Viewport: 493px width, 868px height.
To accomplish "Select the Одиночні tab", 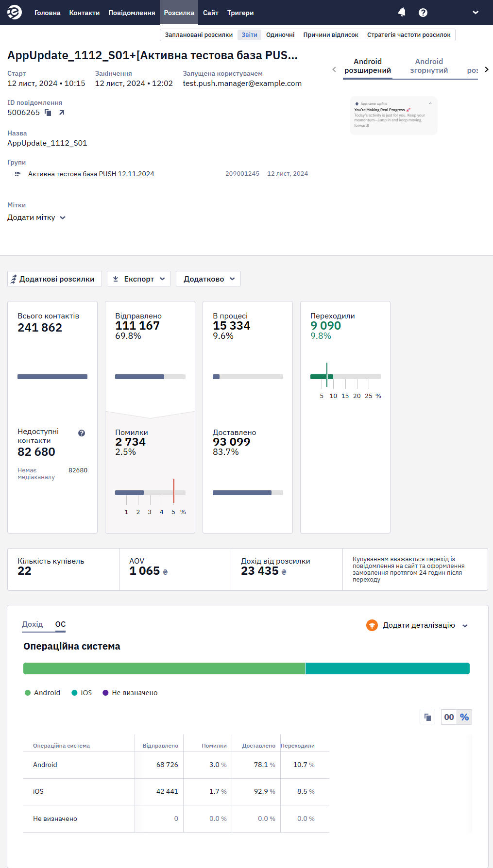I will [280, 35].
